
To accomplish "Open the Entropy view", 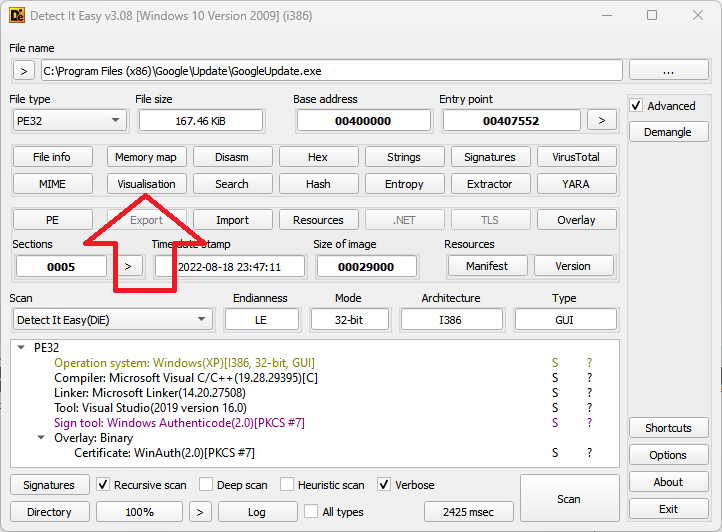I will [405, 184].
